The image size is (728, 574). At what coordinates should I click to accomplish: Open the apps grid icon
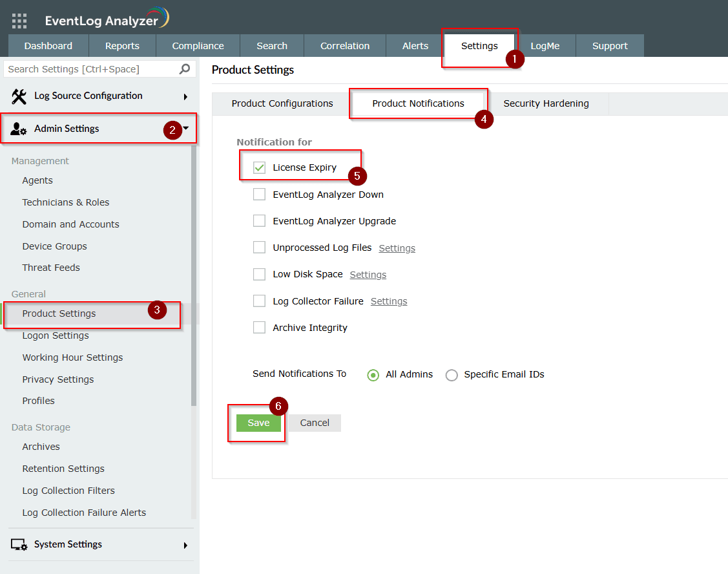coord(19,21)
